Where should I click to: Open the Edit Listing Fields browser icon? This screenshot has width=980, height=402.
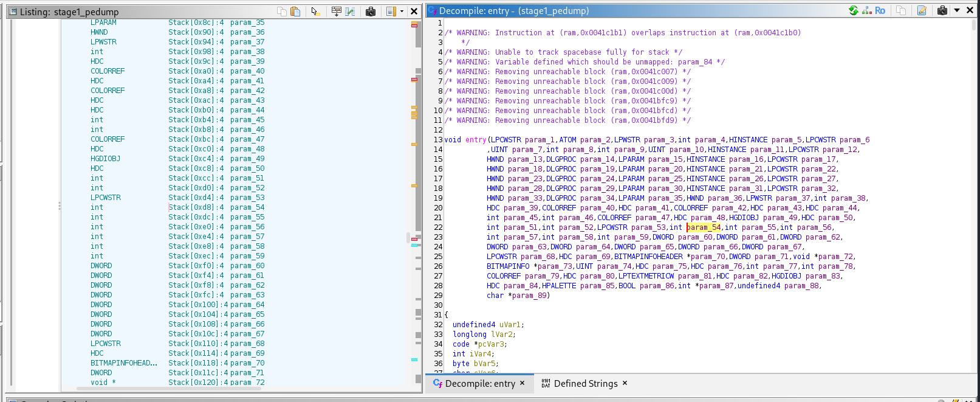pos(337,11)
